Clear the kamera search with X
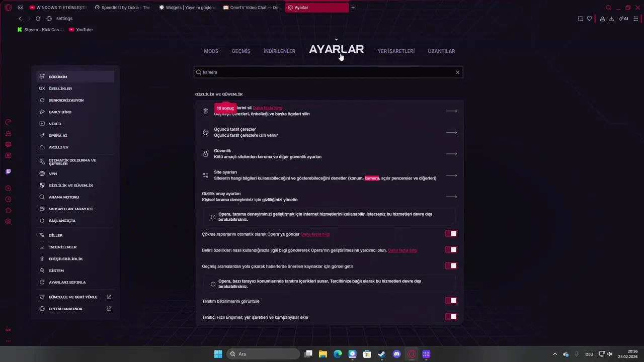Image resolution: width=644 pixels, height=362 pixels. (457, 72)
